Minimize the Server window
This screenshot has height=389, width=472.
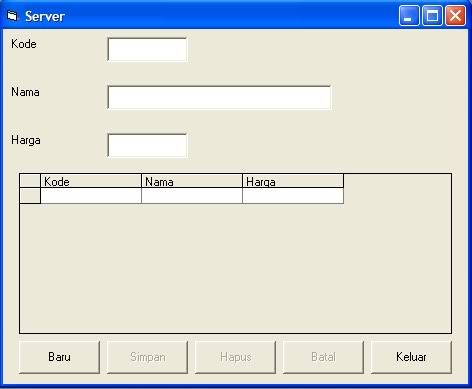click(x=409, y=16)
